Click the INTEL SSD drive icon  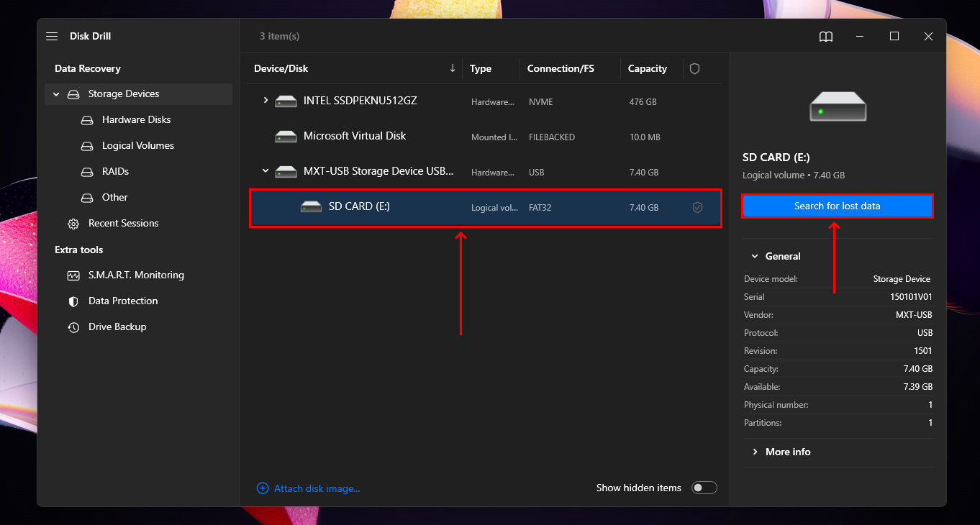click(x=286, y=101)
